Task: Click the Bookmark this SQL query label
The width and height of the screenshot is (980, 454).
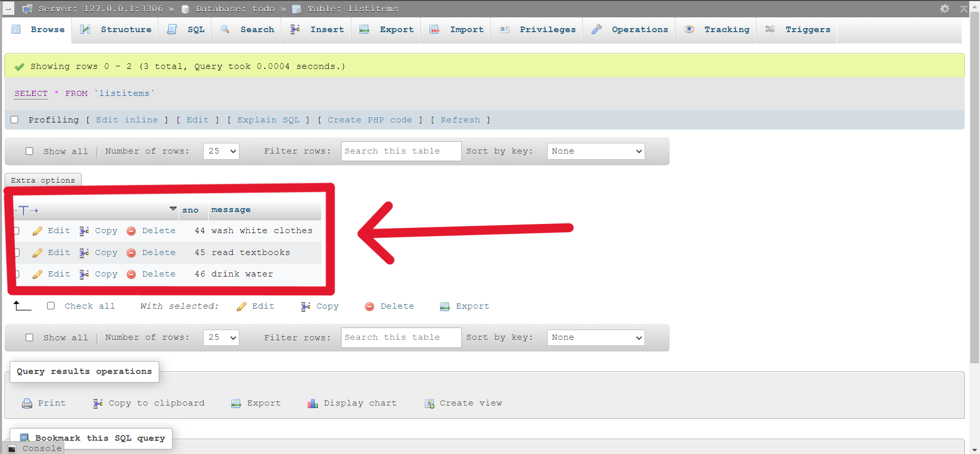Action: point(100,438)
